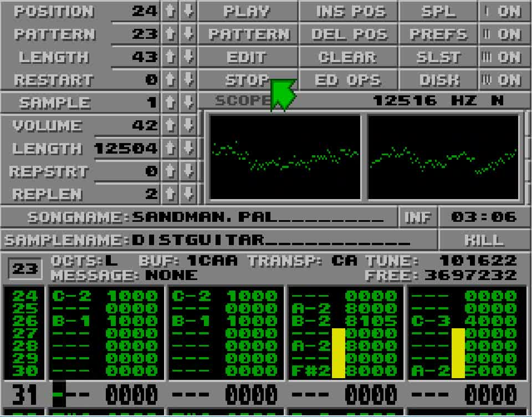The height and width of the screenshot is (417, 532).
Task: Click the cursor on current row 31
Action: [59, 395]
